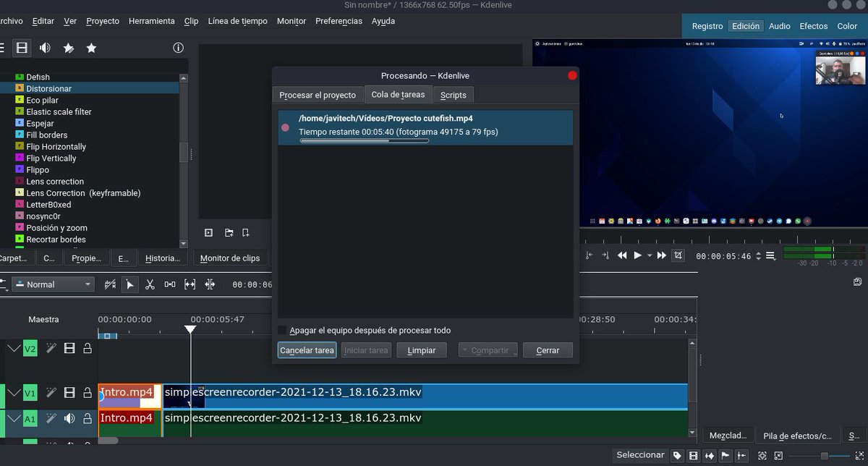Set zone in point on monitor
The image size is (868, 466).
589,255
